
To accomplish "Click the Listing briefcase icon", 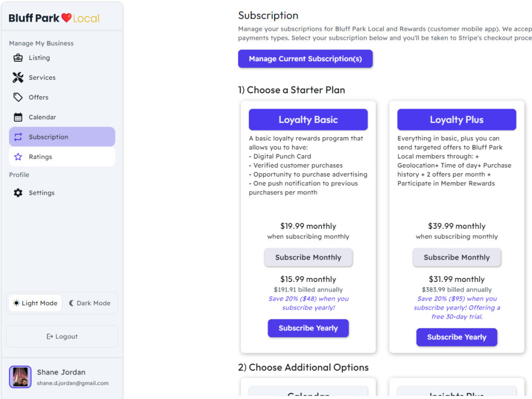I will 18,57.
